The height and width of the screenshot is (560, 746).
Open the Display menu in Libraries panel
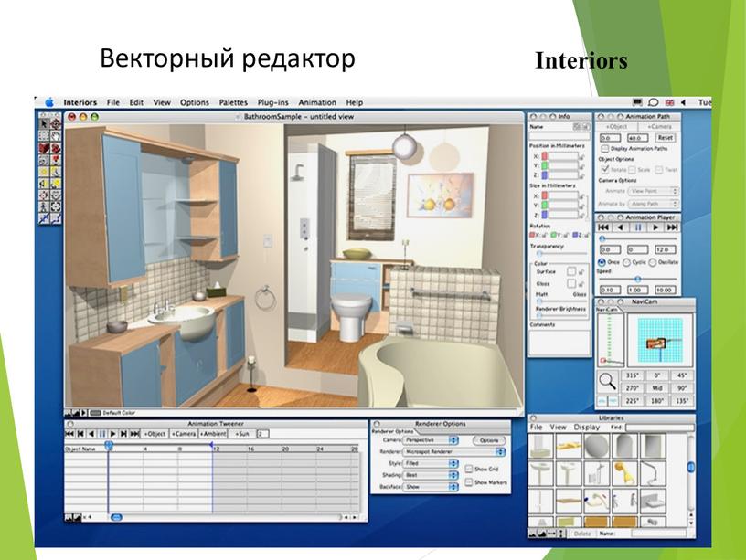(587, 428)
